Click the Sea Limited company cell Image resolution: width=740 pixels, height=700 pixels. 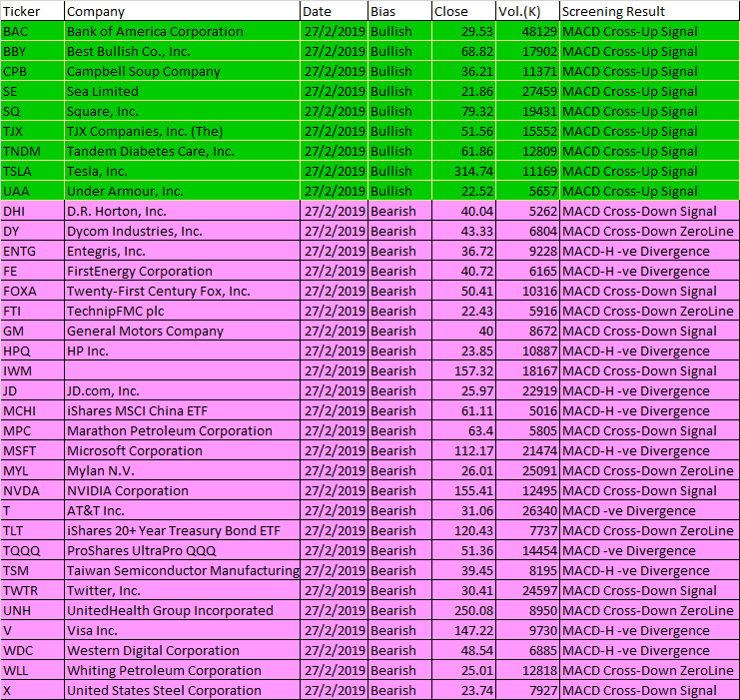pyautogui.click(x=182, y=91)
